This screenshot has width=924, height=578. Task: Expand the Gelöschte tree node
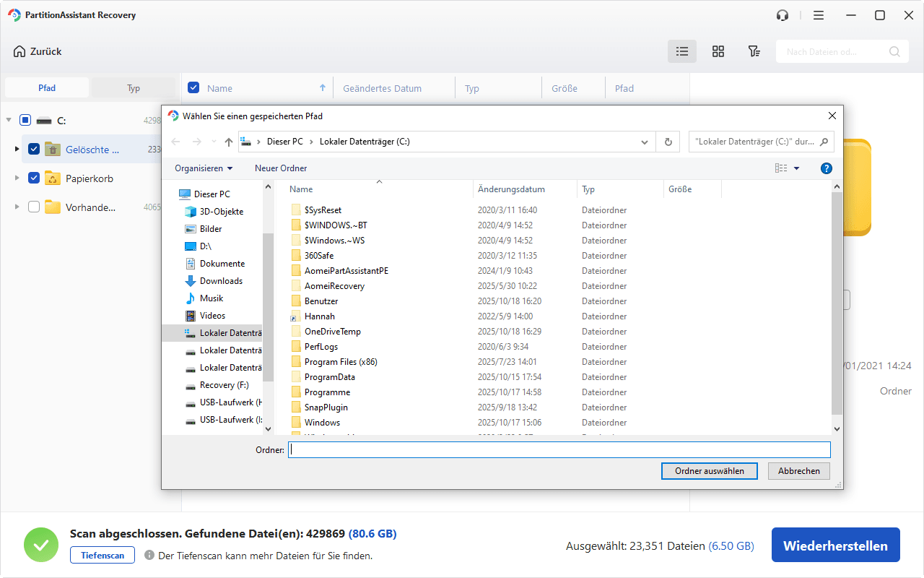click(17, 150)
